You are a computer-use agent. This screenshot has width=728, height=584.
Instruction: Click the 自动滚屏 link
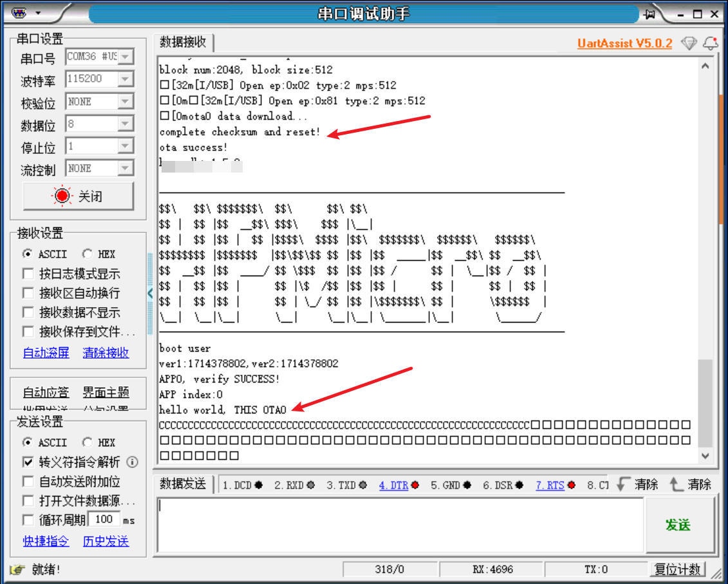pos(46,353)
